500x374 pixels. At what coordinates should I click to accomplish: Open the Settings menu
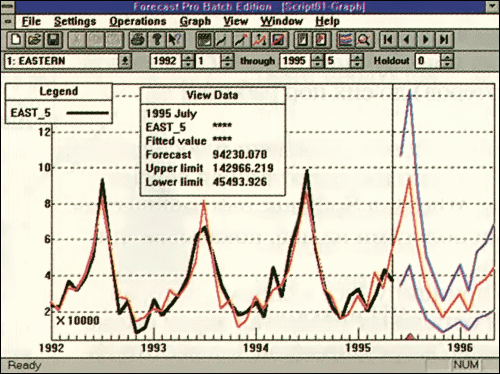tap(75, 21)
